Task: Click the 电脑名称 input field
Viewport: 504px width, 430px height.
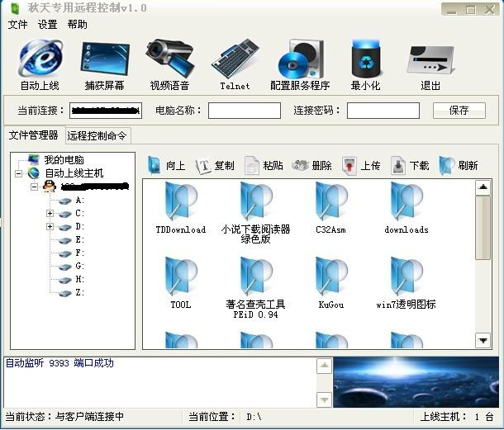Action: pos(245,111)
